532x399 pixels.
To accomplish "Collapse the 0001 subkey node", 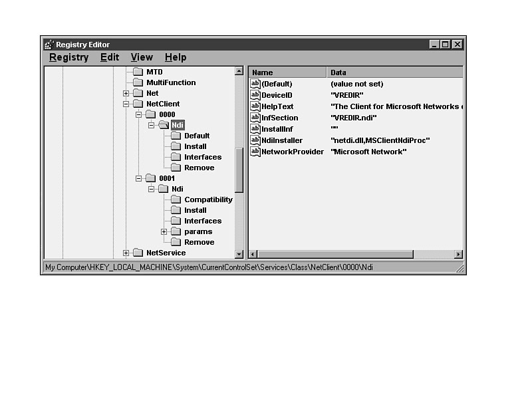I will pyautogui.click(x=138, y=178).
